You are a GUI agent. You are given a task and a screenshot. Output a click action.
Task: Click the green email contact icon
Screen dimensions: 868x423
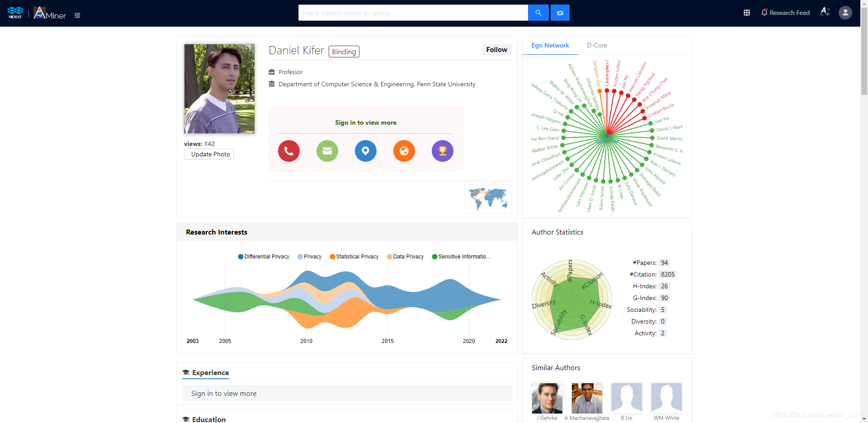pos(327,151)
